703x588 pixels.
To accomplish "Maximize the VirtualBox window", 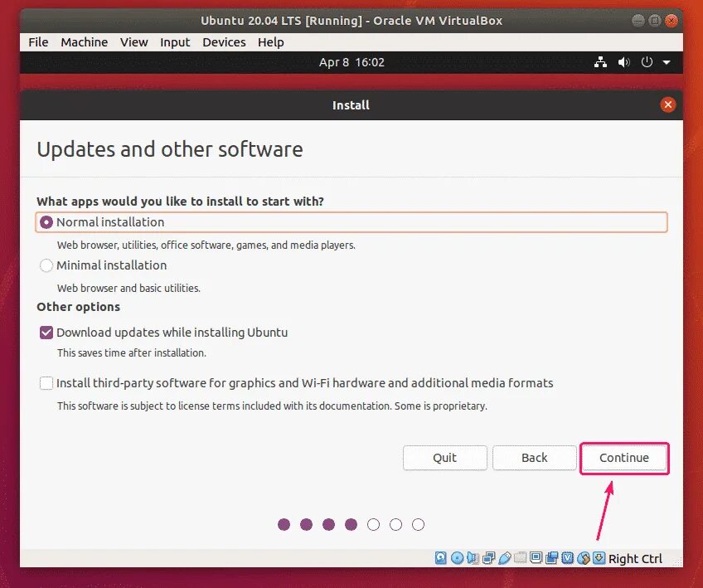I will pos(655,21).
